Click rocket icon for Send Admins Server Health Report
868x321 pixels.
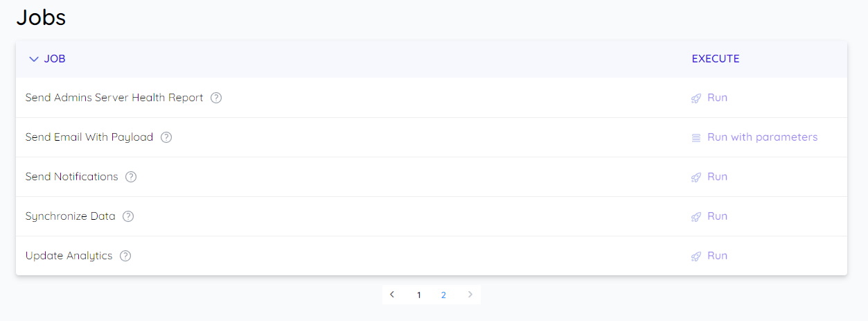pos(696,98)
